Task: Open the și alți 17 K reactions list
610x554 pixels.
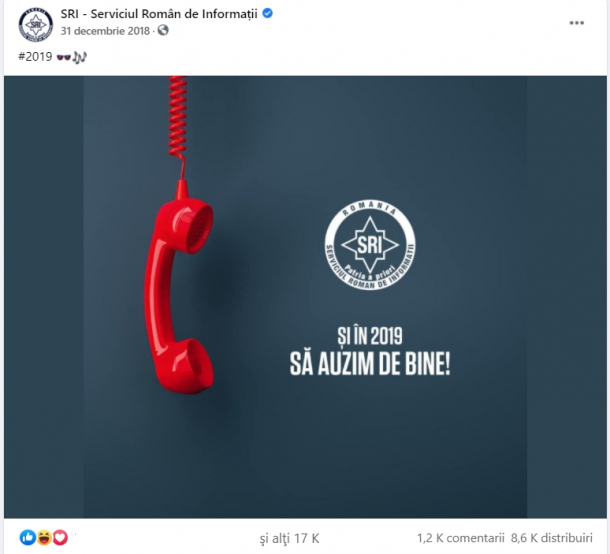Action: click(x=289, y=538)
